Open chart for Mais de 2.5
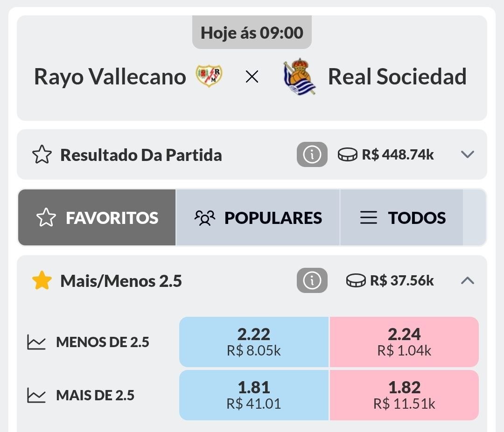504x432 pixels. tap(36, 396)
